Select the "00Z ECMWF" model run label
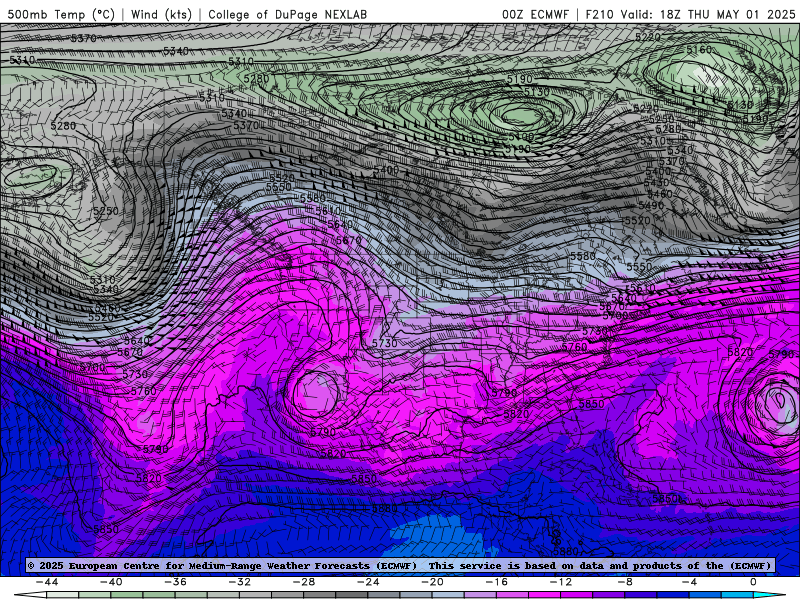The image size is (800, 600). click(535, 14)
